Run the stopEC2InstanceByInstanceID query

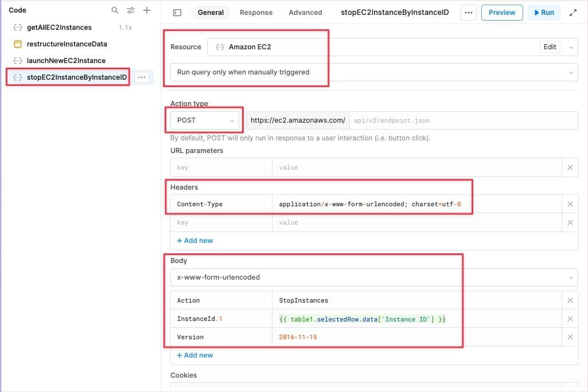tap(543, 12)
